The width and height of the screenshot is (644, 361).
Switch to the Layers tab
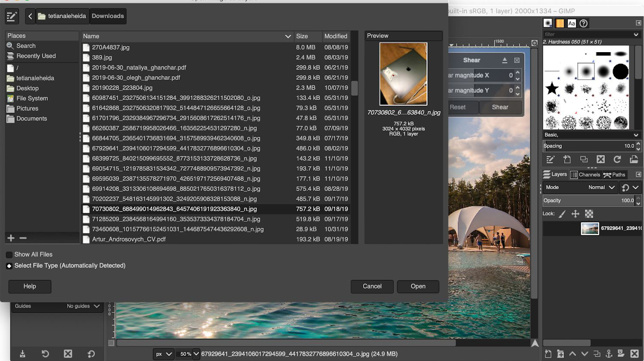tap(555, 174)
